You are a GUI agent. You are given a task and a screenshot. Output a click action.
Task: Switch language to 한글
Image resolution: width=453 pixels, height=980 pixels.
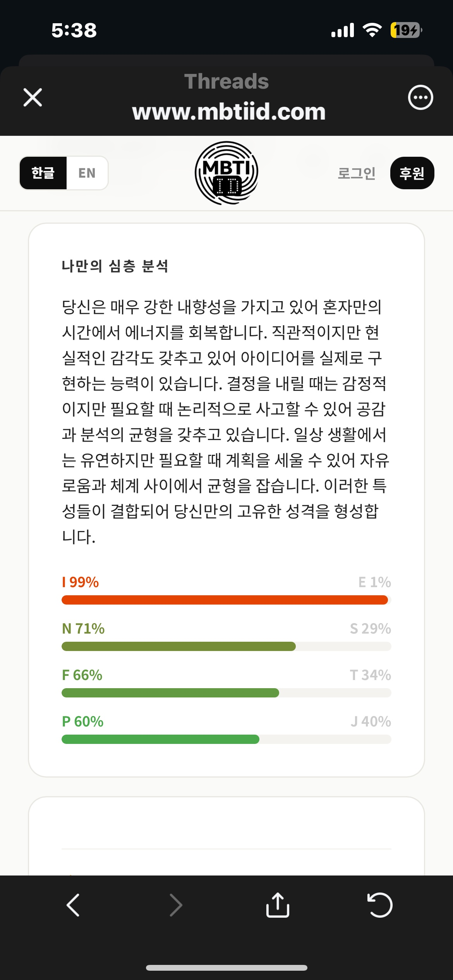43,173
